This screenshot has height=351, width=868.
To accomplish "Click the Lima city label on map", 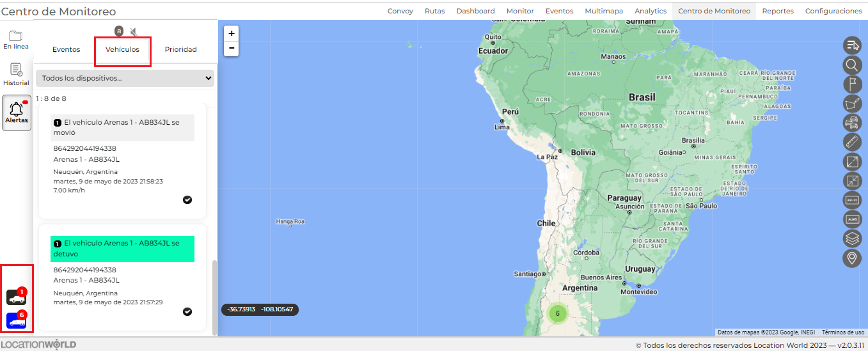I will click(x=501, y=127).
